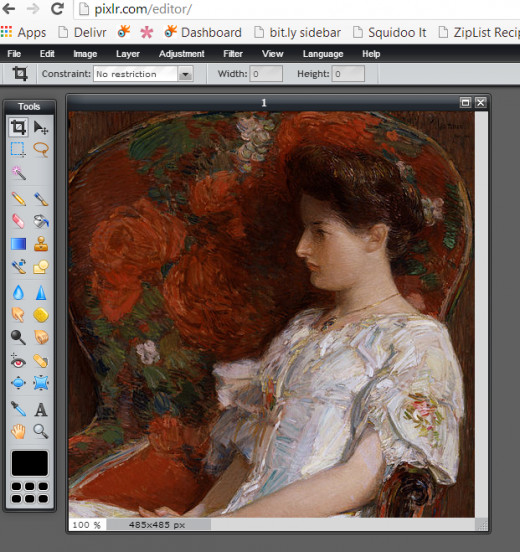Click the small color dots grid
The width and height of the screenshot is (520, 552).
coord(30,492)
